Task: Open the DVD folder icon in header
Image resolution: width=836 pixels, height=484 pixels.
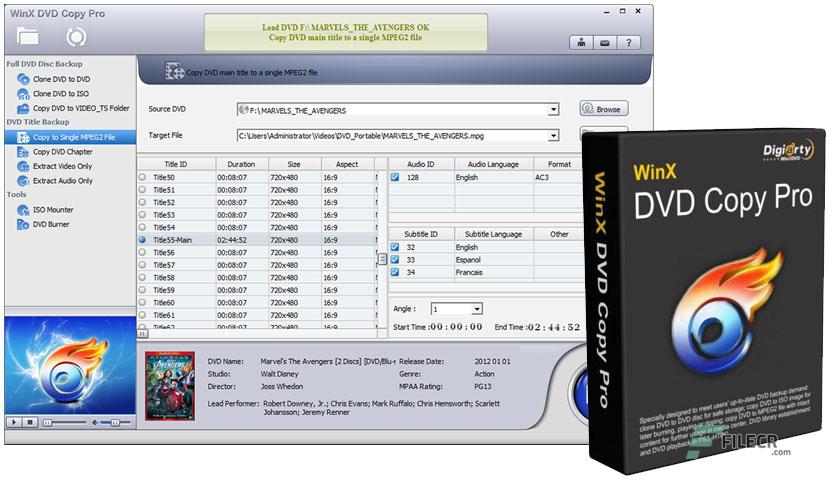Action: pyautogui.click(x=28, y=37)
